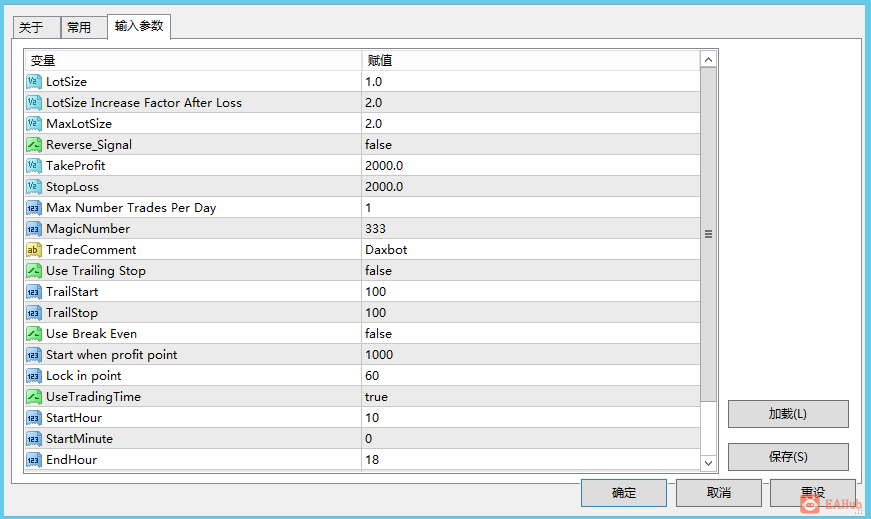
Task: Click the TrailStop row icon
Action: click(x=34, y=313)
